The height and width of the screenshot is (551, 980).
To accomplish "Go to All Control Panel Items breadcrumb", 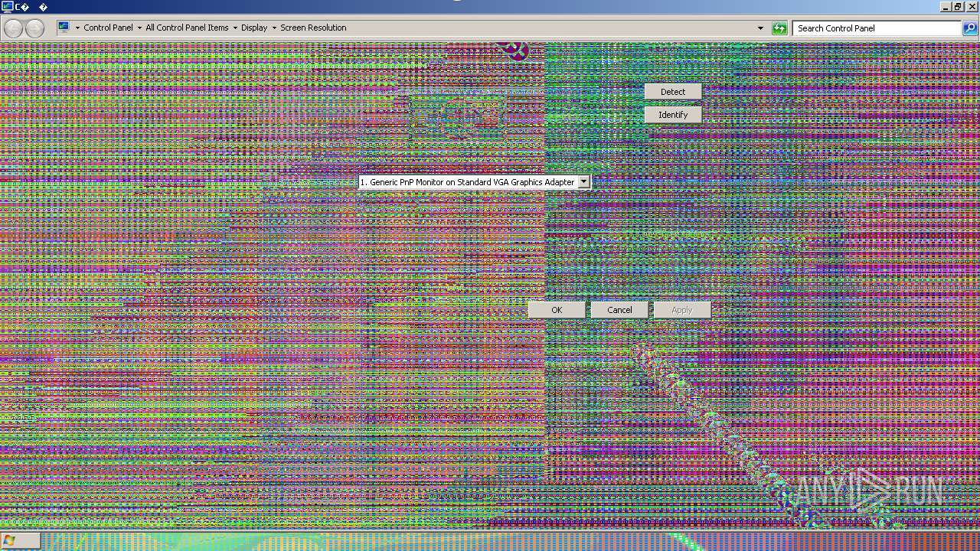I will (x=187, y=28).
